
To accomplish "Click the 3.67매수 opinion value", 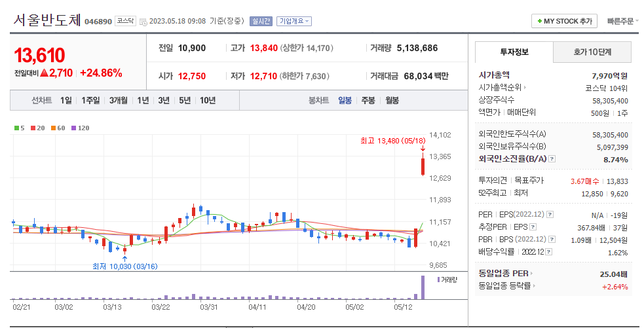I will coord(585,181).
